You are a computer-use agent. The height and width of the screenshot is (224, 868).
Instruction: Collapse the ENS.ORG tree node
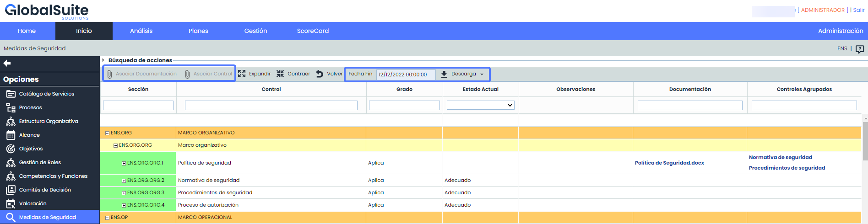click(107, 133)
